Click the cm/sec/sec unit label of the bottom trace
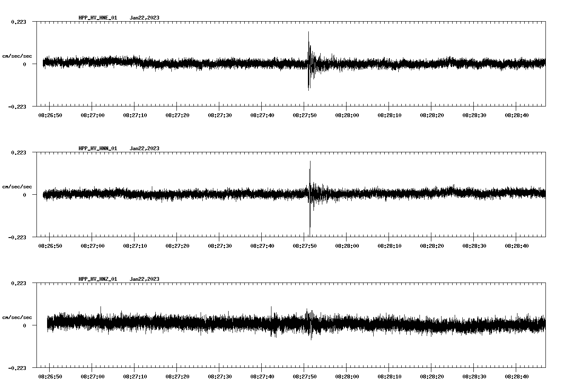The height and width of the screenshot is (392, 576). 17,317
